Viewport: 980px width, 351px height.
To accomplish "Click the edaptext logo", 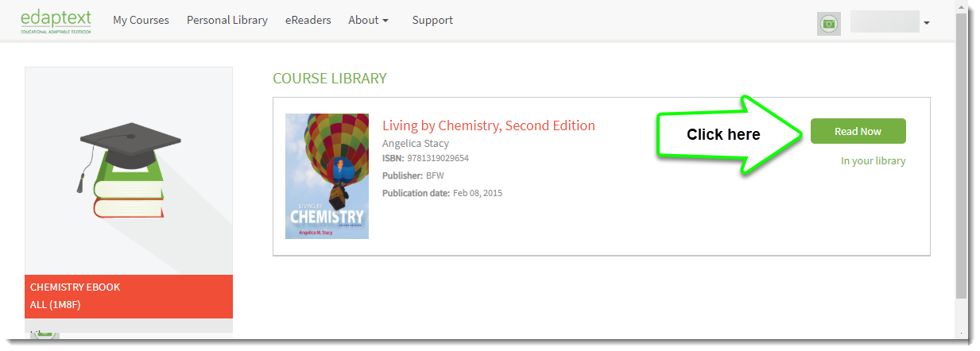I will (x=56, y=21).
